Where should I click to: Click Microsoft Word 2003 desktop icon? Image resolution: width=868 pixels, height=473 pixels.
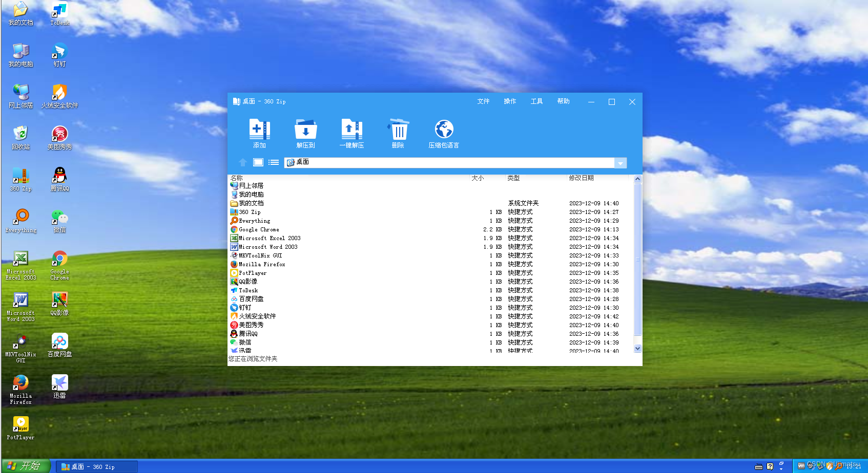coord(20,307)
